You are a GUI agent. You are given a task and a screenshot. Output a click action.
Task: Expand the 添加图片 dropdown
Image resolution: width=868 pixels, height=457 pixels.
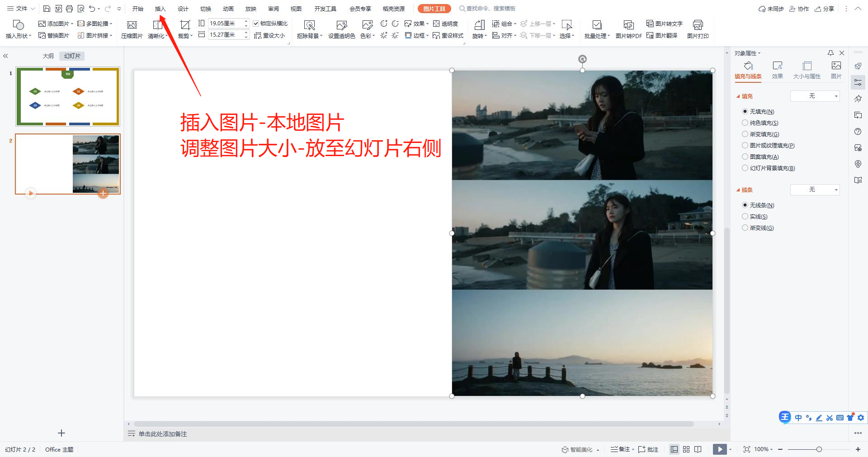pos(72,24)
